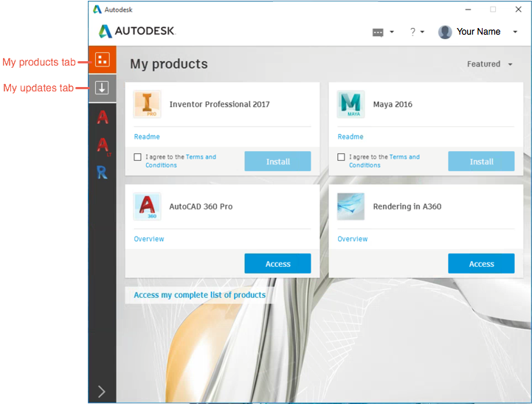
Task: Open the Your Name account menu
Action: [x=478, y=32]
